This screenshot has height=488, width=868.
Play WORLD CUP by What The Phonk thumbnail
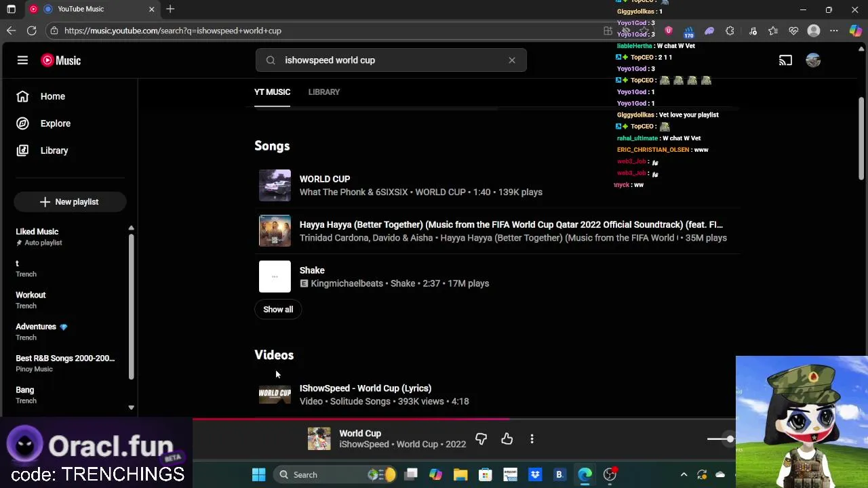[275, 185]
